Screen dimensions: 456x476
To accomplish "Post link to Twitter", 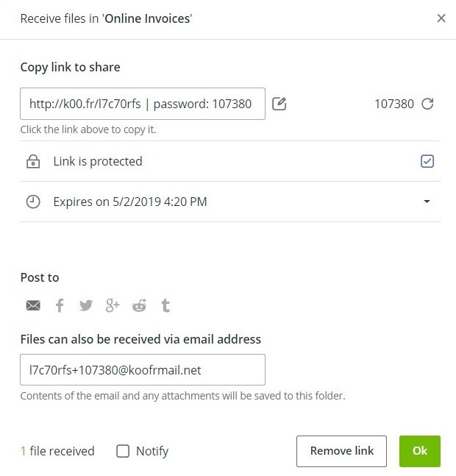I will point(86,305).
